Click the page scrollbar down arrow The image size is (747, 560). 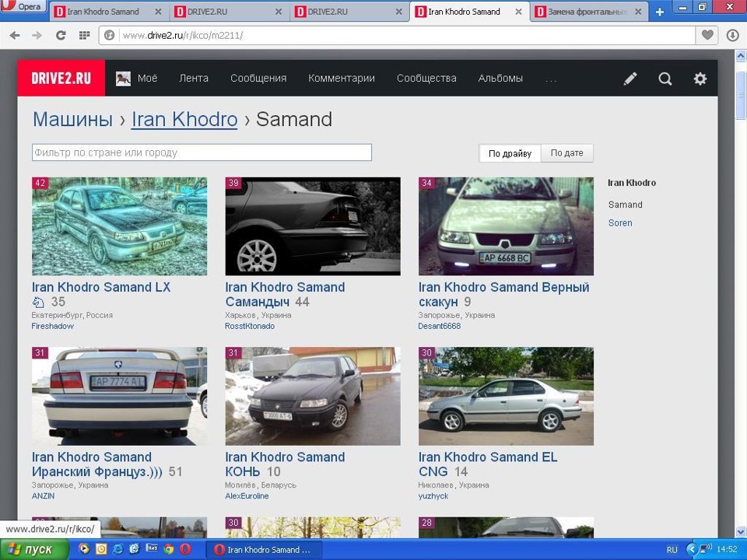(741, 531)
